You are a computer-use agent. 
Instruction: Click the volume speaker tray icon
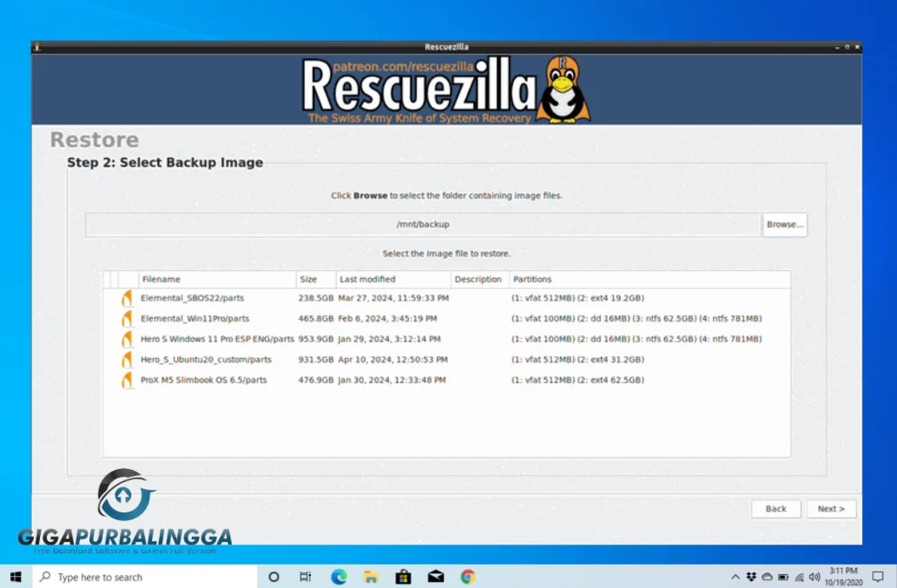[x=815, y=577]
